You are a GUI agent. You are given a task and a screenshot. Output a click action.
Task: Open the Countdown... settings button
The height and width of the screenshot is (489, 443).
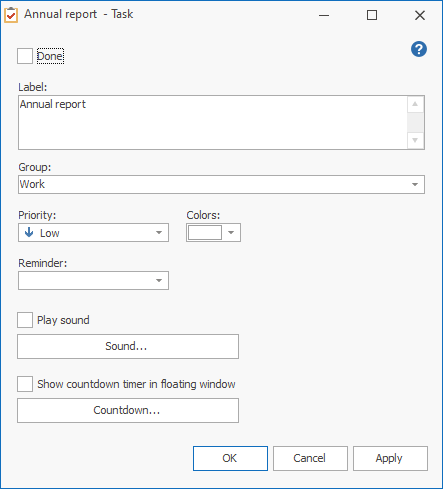(128, 410)
